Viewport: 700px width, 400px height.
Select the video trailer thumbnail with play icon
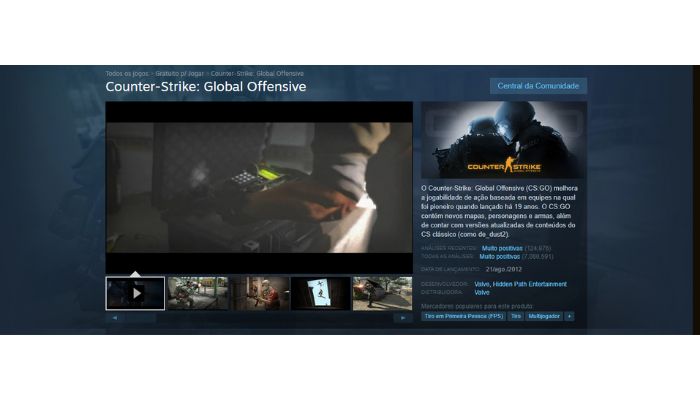click(135, 293)
